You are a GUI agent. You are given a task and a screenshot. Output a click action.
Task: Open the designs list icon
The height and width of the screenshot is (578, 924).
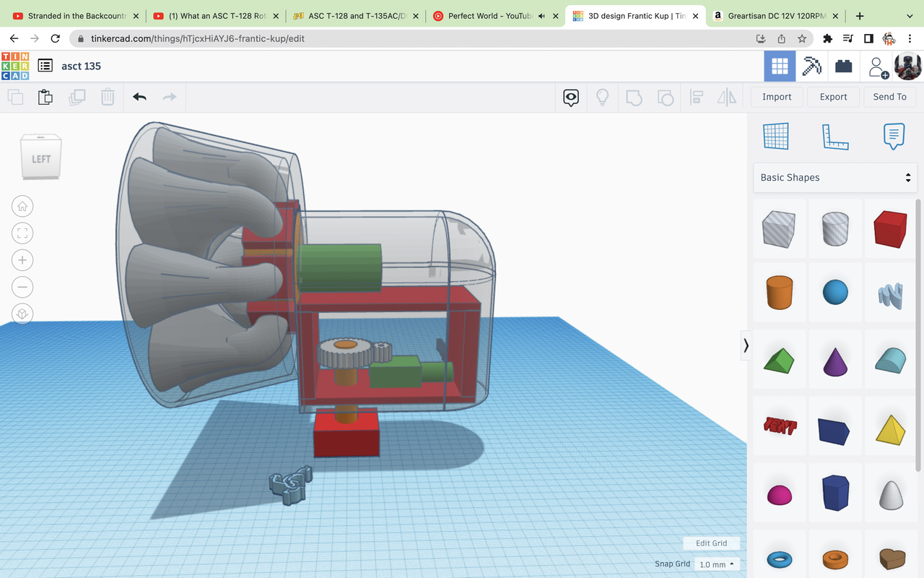point(45,66)
